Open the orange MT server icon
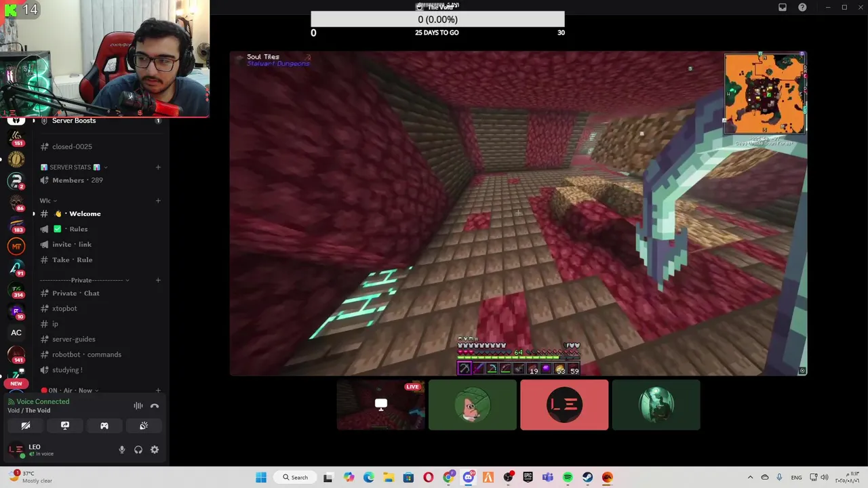This screenshot has height=488, width=868. click(x=16, y=247)
